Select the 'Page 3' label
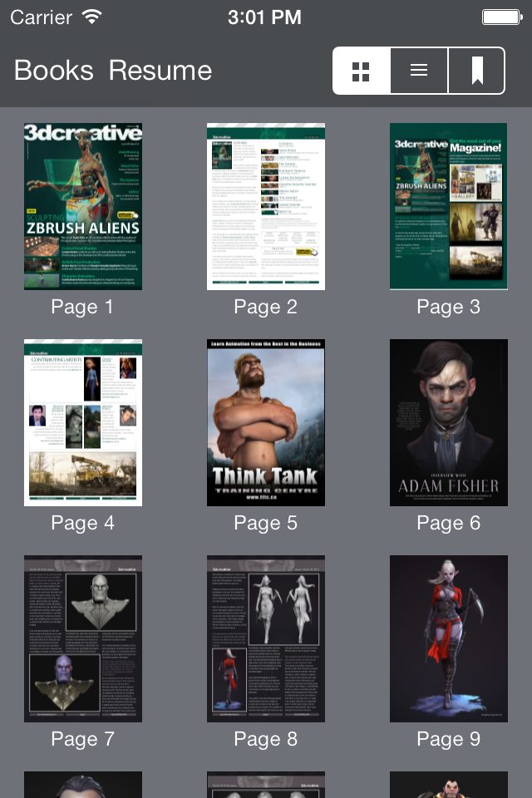The image size is (532, 798). coord(448,307)
